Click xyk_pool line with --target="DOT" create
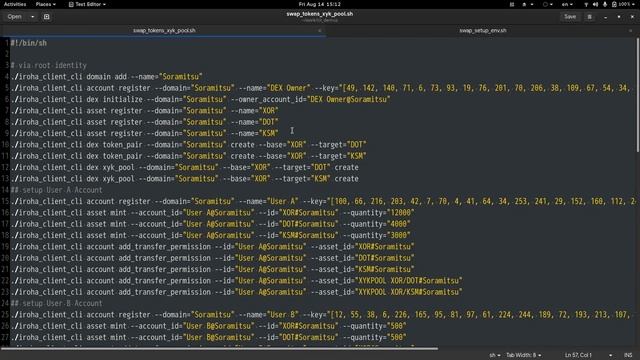 (184, 167)
